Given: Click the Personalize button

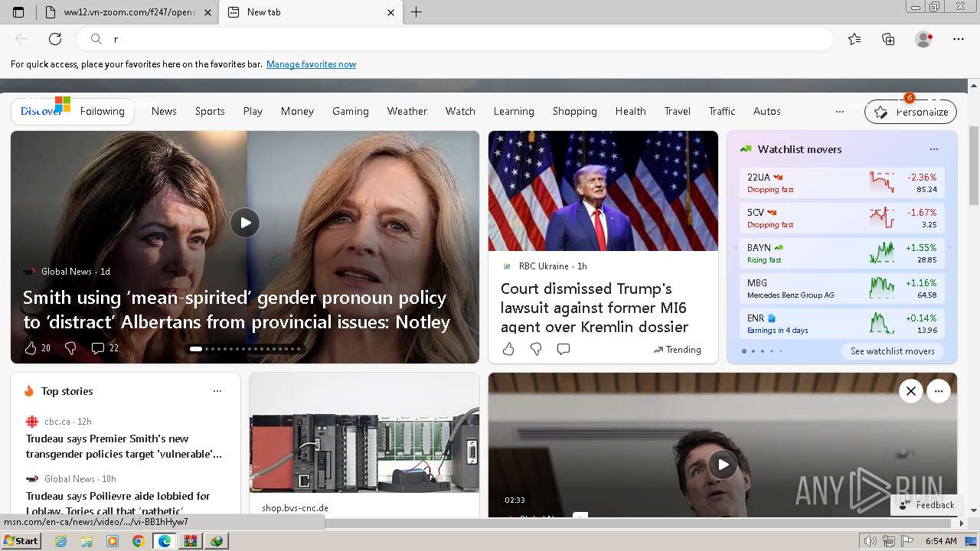Looking at the screenshot, I should pyautogui.click(x=910, y=112).
